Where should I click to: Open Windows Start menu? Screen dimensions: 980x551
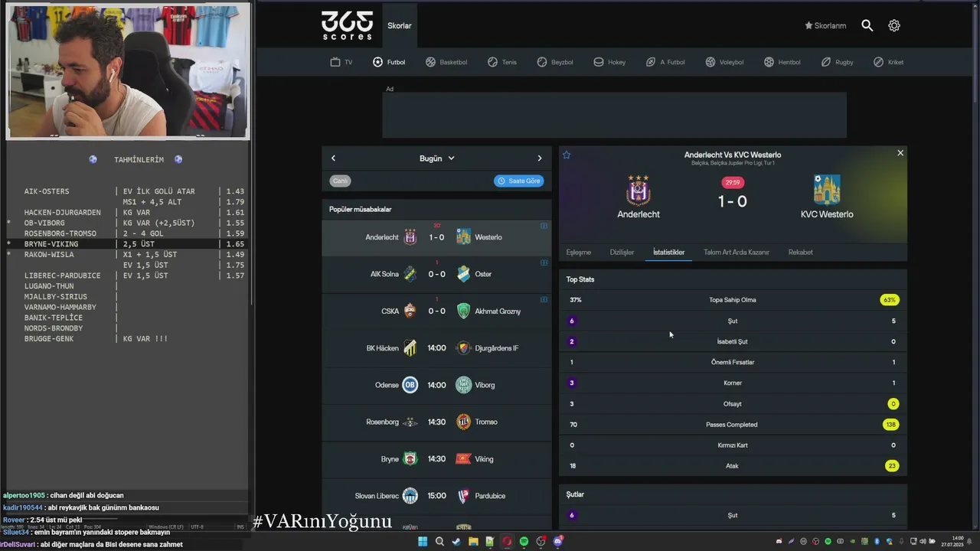(422, 542)
